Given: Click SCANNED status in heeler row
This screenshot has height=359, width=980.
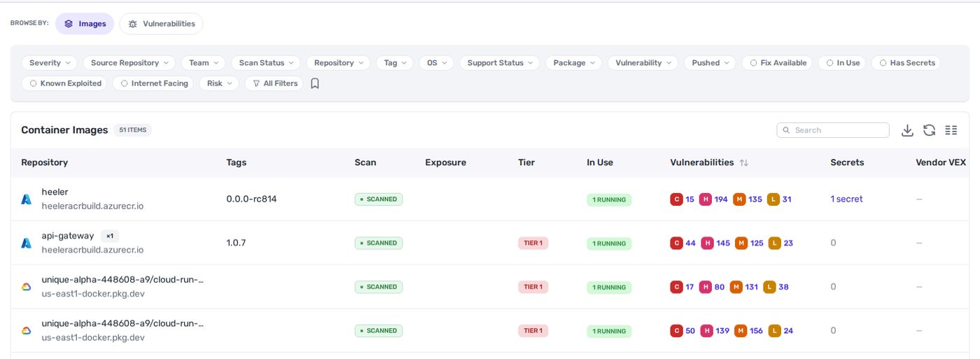Looking at the screenshot, I should [379, 199].
